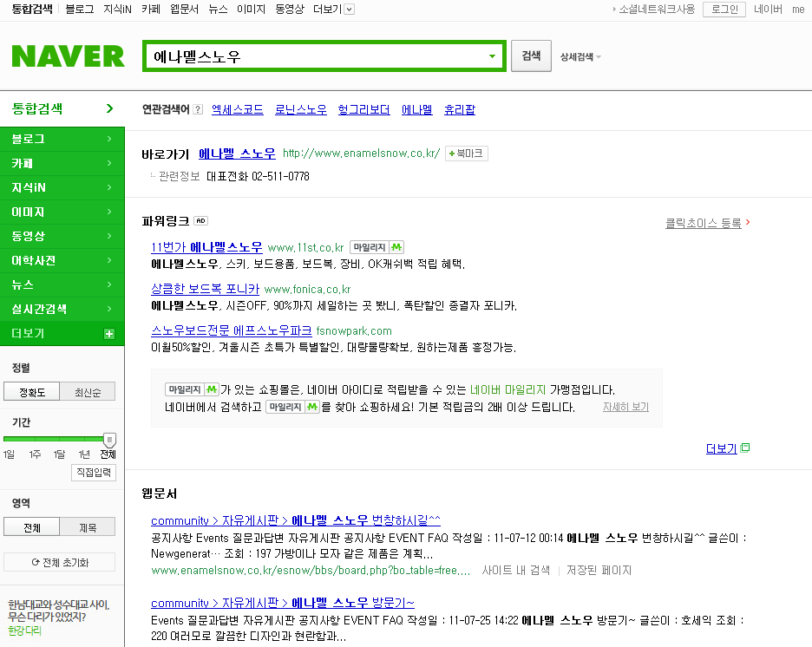812x647 pixels.
Task: Click the 마일리지 M badge starting the notice box
Action: pos(192,389)
